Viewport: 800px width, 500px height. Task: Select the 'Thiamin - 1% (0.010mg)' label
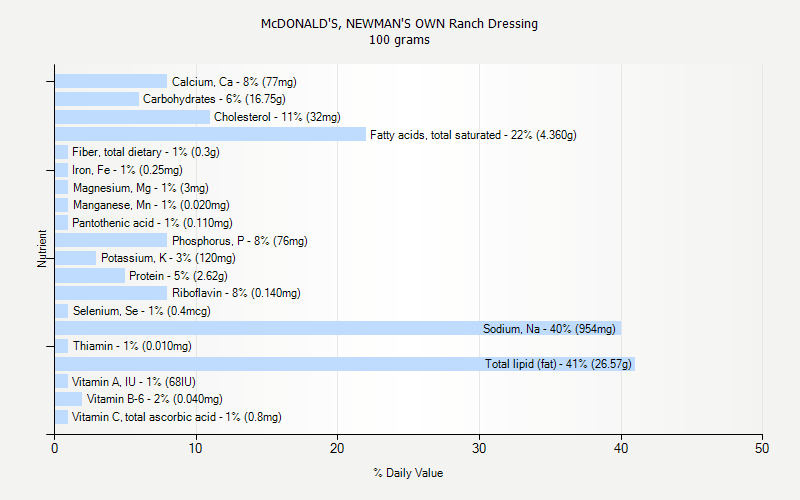pyautogui.click(x=132, y=346)
